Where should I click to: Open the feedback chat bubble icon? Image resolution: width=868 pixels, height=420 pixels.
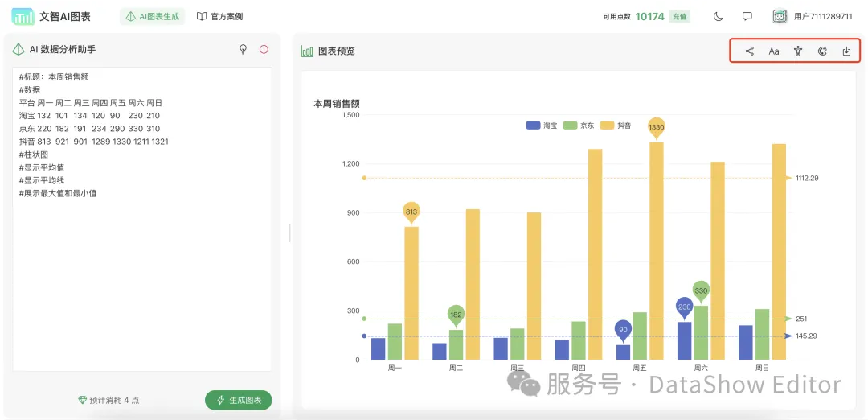pos(747,17)
